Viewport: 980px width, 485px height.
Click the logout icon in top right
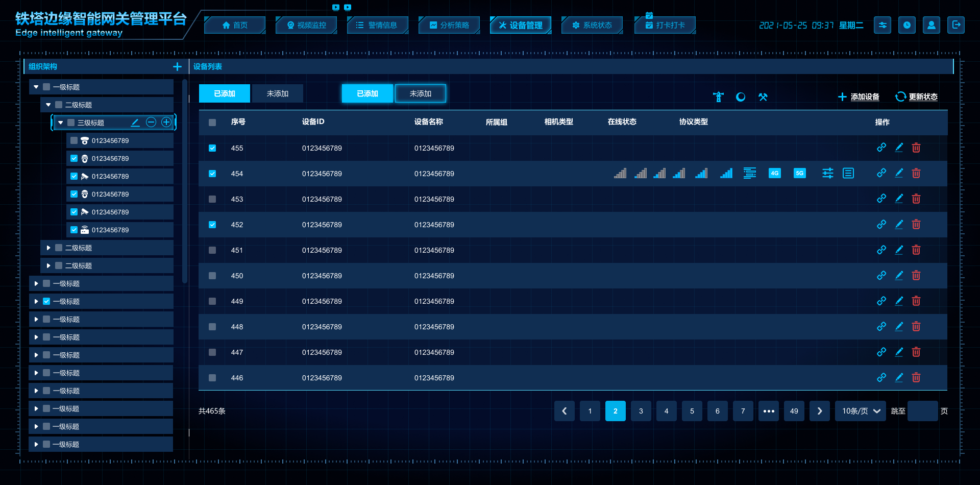(956, 25)
